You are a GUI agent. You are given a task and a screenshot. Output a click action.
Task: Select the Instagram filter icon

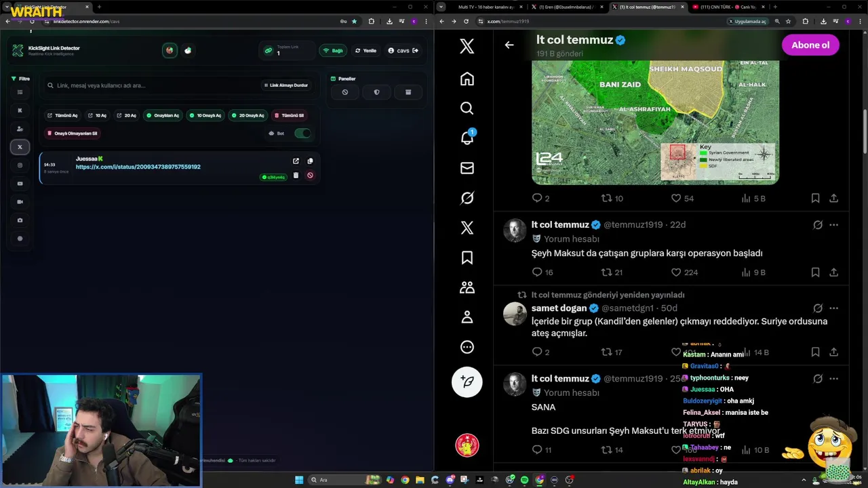coord(20,165)
